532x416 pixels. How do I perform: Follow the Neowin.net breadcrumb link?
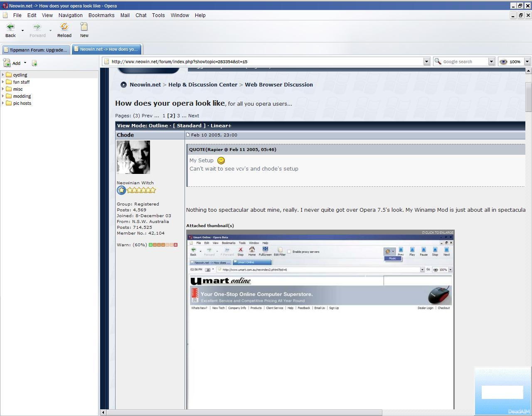point(145,84)
